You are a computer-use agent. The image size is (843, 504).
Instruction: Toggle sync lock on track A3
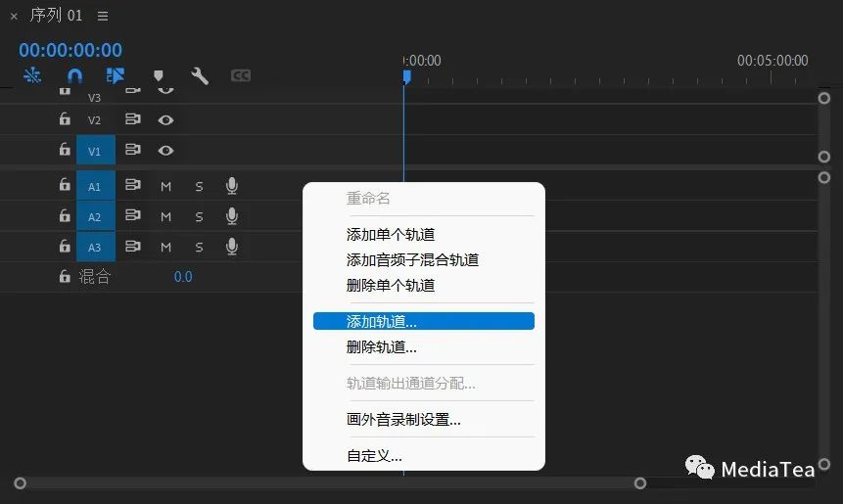pos(133,246)
